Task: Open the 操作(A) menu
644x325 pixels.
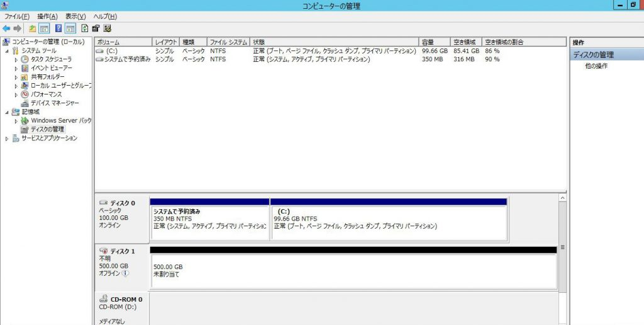Action: click(47, 16)
